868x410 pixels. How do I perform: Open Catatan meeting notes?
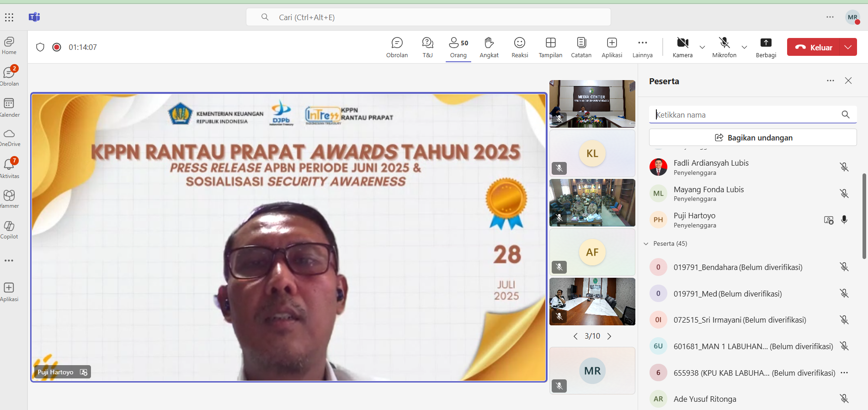(581, 48)
